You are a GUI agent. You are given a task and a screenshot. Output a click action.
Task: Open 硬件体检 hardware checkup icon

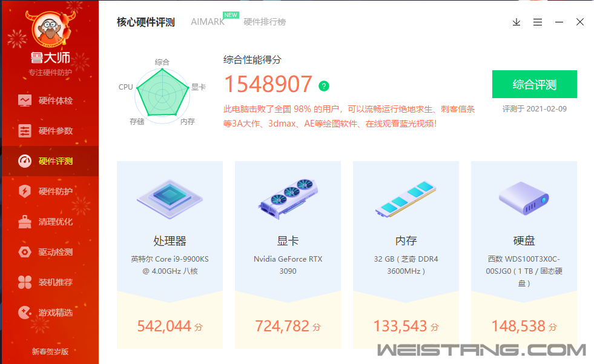(x=25, y=101)
